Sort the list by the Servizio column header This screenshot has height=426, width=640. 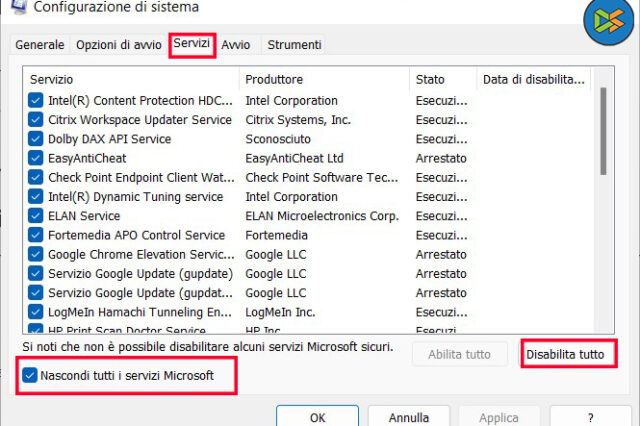pyautogui.click(x=130, y=78)
